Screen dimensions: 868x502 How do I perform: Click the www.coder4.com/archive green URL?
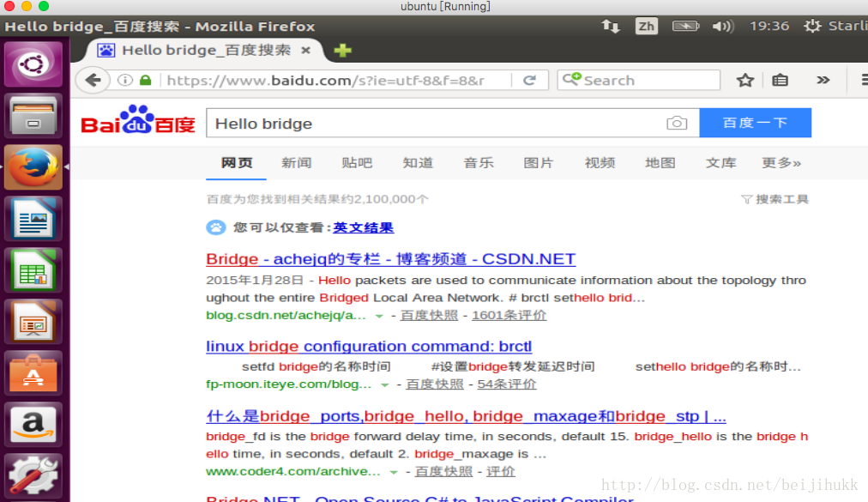tap(292, 471)
